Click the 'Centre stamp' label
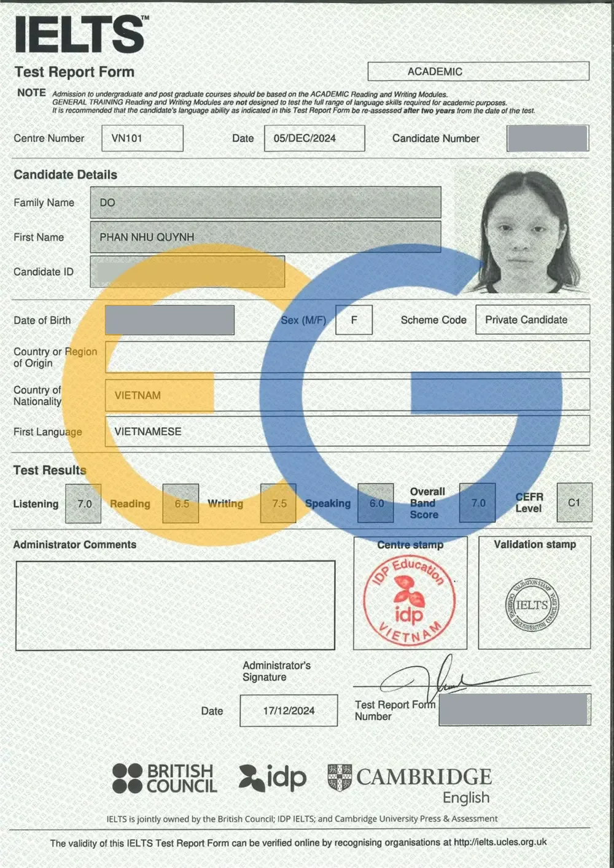 tap(410, 544)
